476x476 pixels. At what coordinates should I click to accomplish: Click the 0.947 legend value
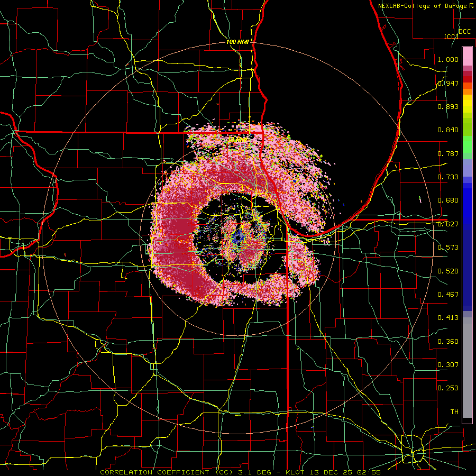[448, 83]
